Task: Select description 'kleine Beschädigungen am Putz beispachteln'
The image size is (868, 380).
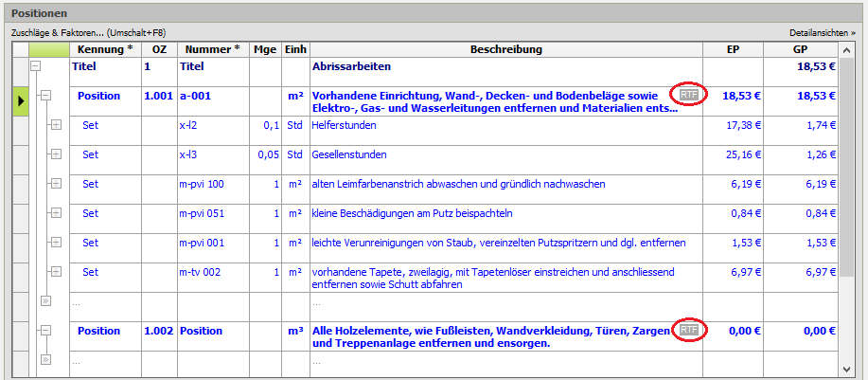Action: (506, 219)
